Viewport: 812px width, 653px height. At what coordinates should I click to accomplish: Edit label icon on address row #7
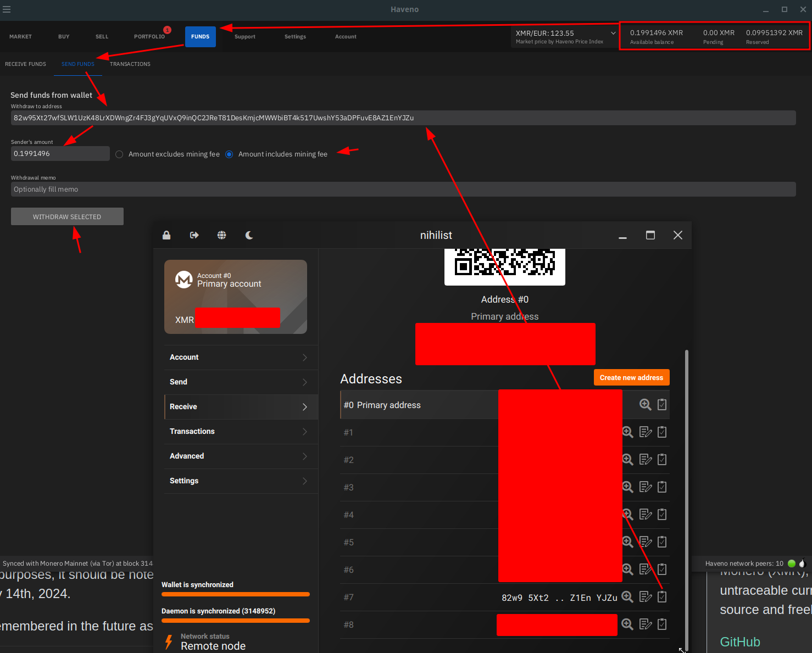[x=646, y=597]
